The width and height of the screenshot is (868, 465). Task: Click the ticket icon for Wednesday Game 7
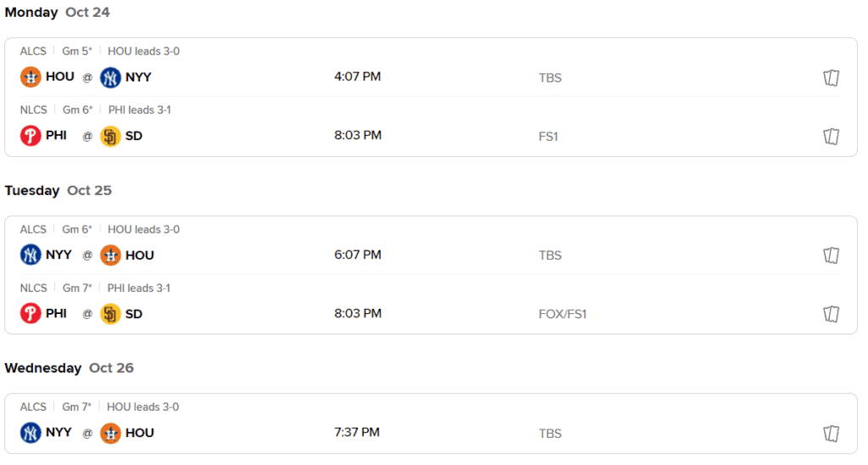tap(831, 434)
